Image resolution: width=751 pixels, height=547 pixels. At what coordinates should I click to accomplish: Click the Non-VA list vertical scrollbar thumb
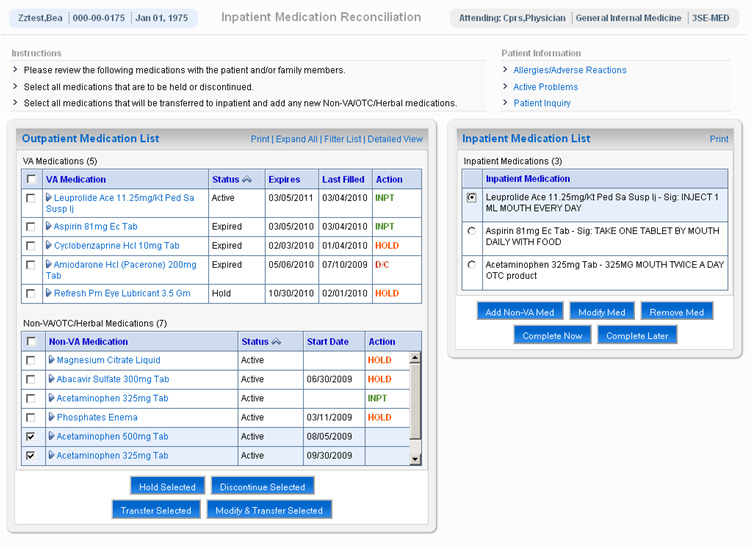(416, 400)
